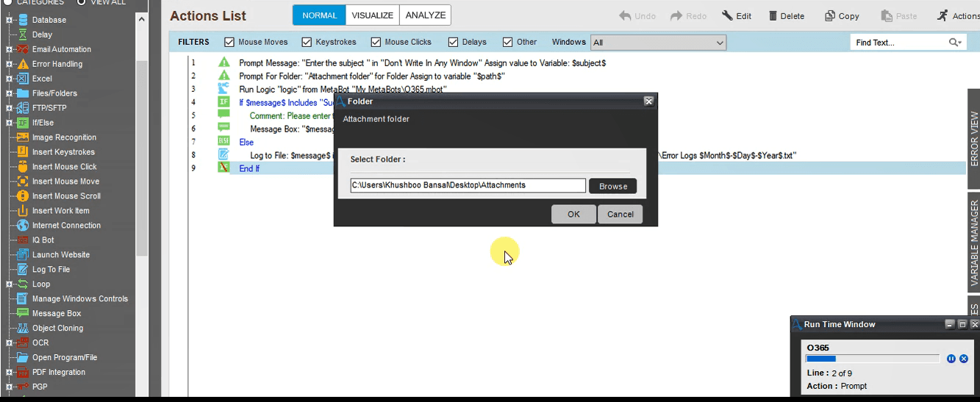
Task: Toggle the Keystrokes filter checkbox
Action: coord(307,43)
